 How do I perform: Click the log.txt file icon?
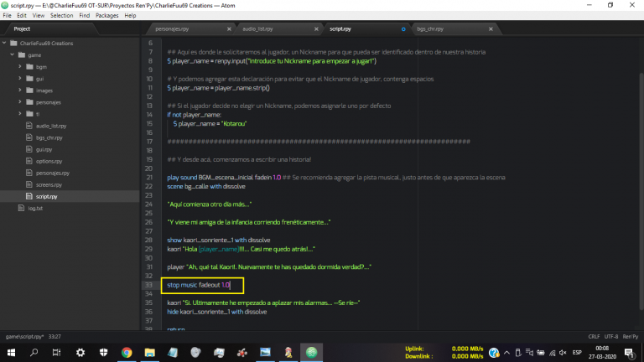[x=22, y=207]
